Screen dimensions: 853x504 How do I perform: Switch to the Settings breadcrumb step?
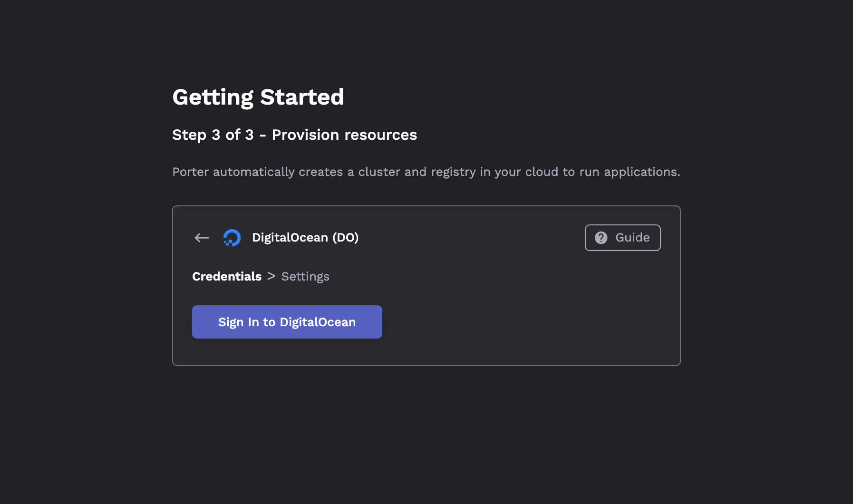coord(305,277)
